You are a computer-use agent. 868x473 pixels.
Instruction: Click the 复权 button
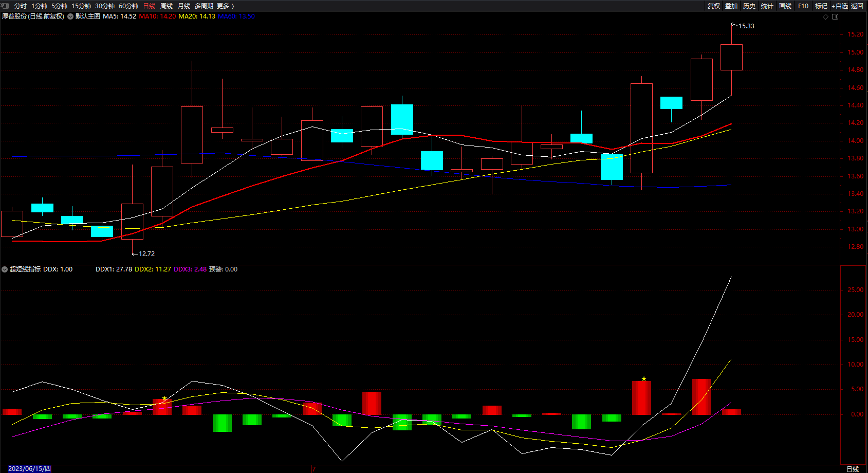pyautogui.click(x=714, y=6)
